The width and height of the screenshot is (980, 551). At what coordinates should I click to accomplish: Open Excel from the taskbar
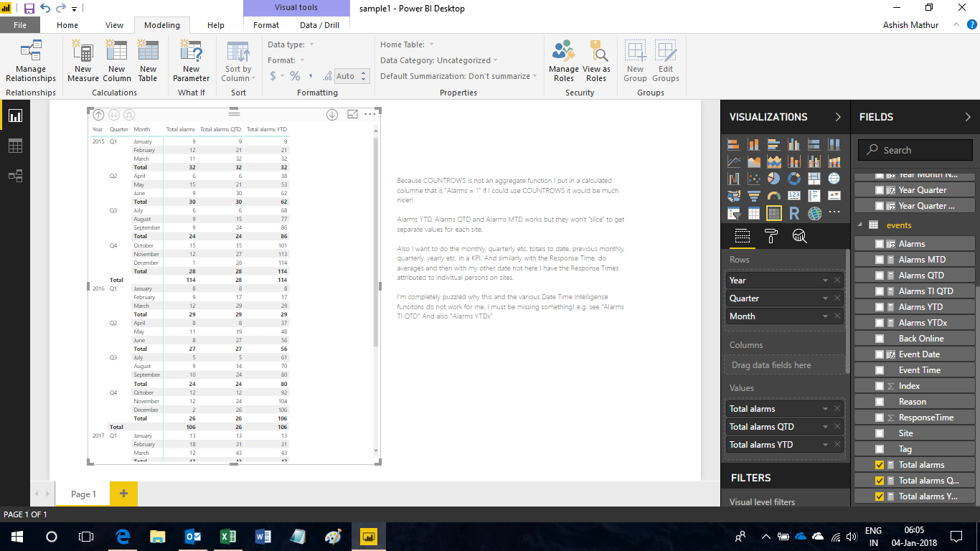[x=228, y=536]
